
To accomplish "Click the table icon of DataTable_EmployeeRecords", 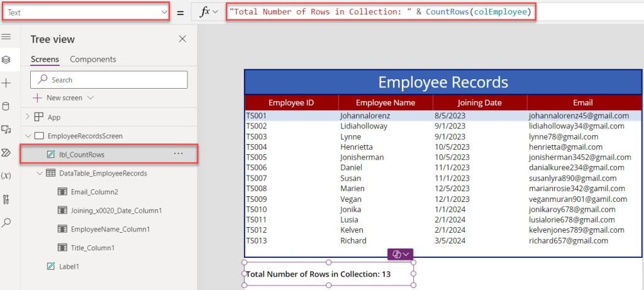I will tap(50, 173).
